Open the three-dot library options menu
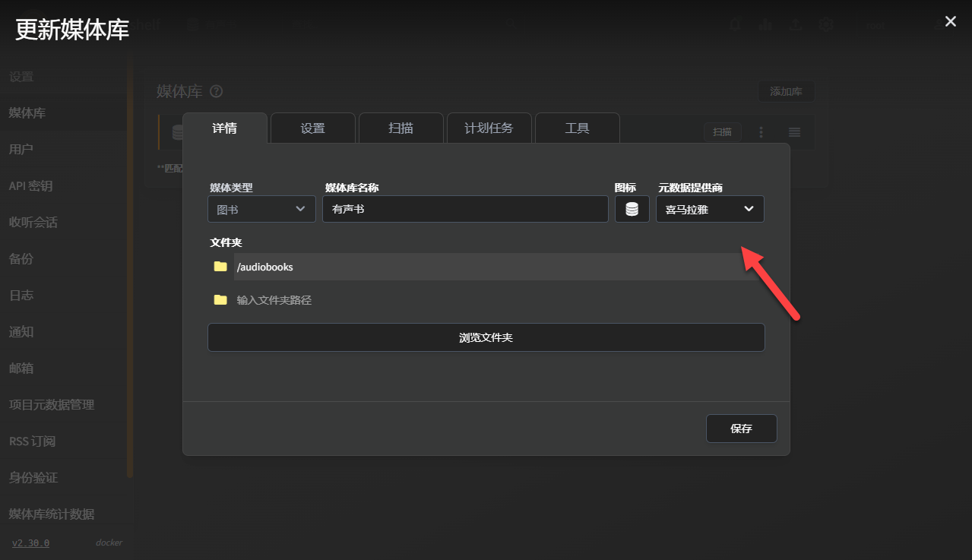This screenshot has width=972, height=560. (x=761, y=131)
